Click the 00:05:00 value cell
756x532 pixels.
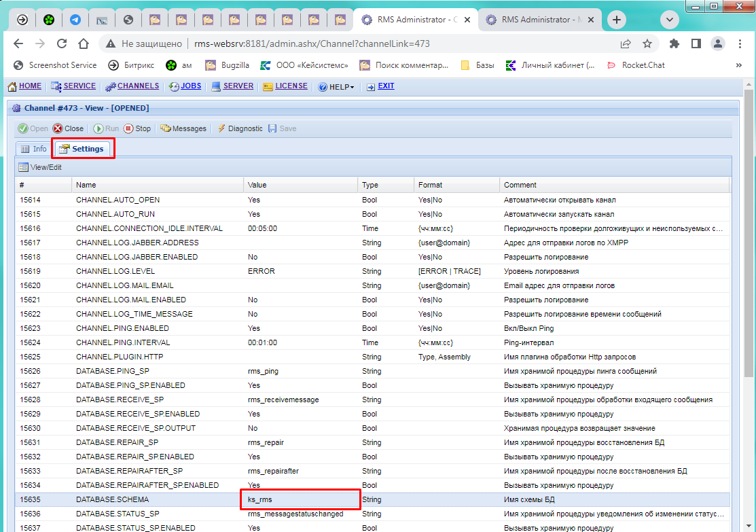[300, 228]
